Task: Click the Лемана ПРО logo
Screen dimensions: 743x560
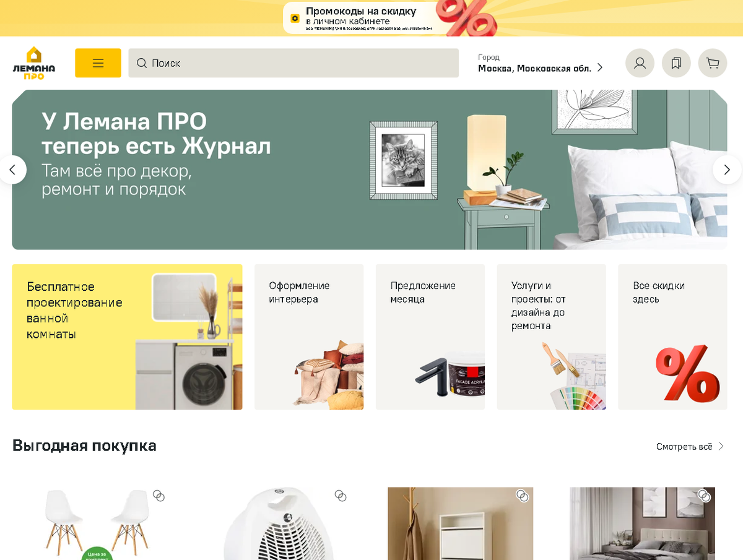Action: pos(34,63)
